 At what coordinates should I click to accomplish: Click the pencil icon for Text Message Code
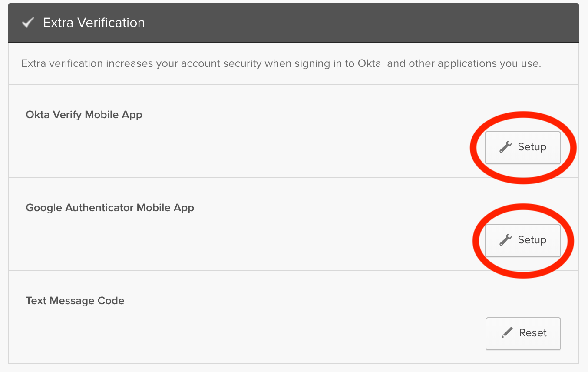[506, 333]
